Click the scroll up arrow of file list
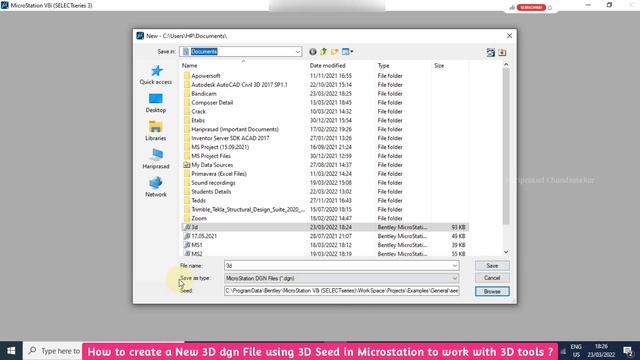 click(506, 64)
